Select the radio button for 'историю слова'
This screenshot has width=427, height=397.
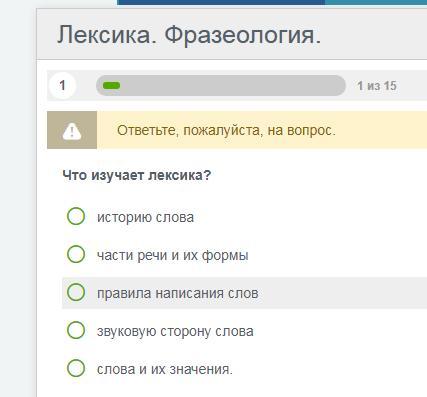76,216
